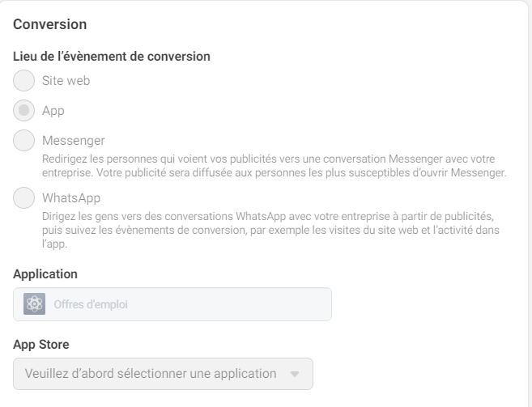
Task: Click the Offres d'emploi placeholder text
Action: [91, 304]
